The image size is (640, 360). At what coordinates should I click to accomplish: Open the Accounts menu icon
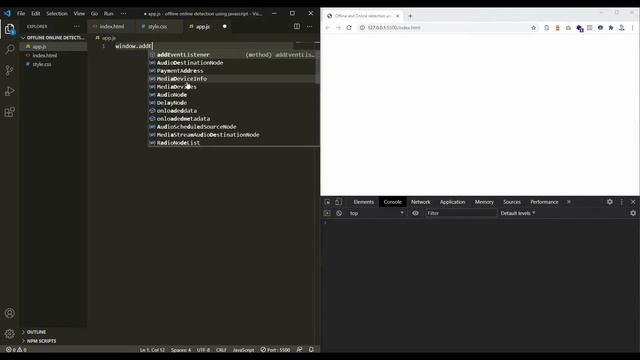9,313
